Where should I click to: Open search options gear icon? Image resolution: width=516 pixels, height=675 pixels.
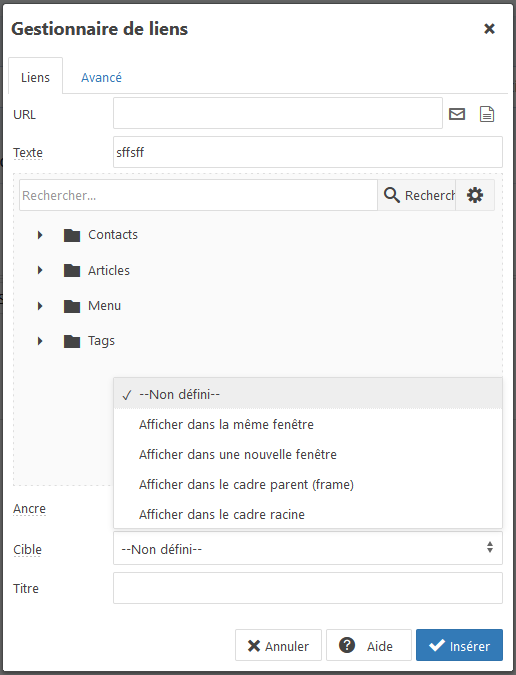[x=475, y=195]
